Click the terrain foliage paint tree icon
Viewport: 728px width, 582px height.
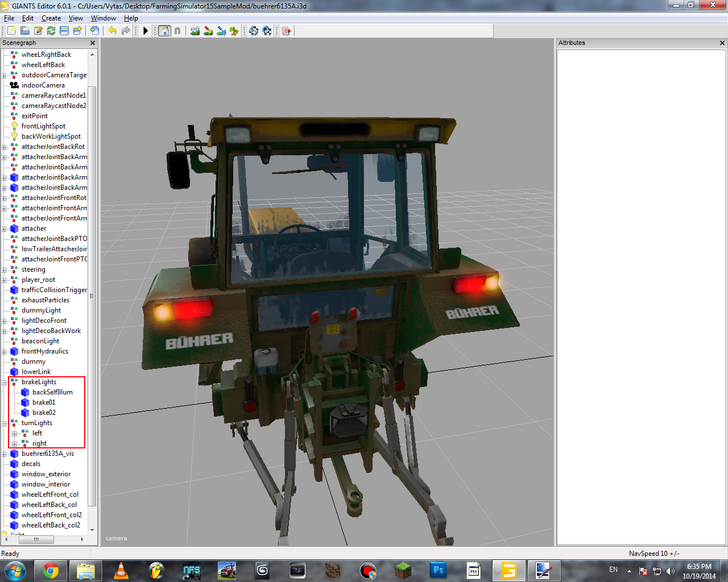coord(234,31)
